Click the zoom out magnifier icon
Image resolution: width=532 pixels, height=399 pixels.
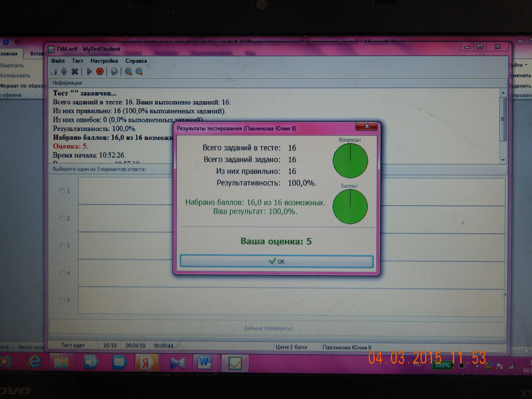139,71
